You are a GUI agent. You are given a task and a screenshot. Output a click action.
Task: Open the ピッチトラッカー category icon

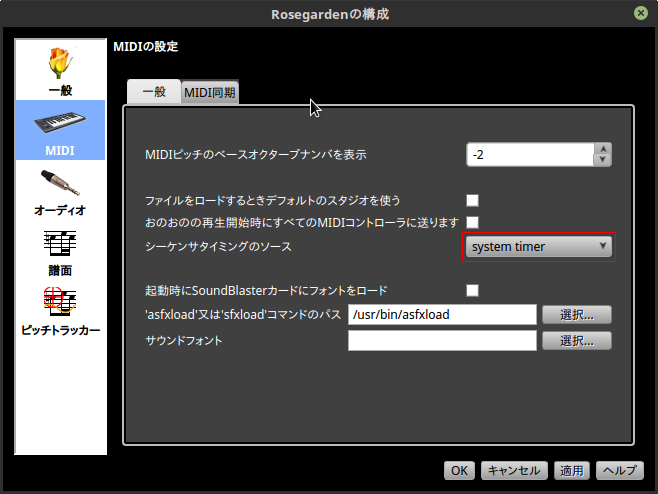click(x=60, y=305)
